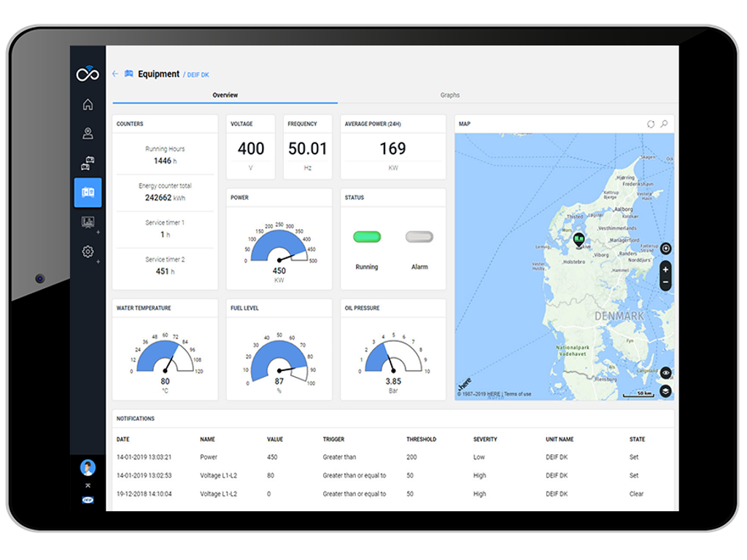Screen dimensions: 747x560
Task: Expand the sidebar with the chevron icon
Action: (x=88, y=486)
